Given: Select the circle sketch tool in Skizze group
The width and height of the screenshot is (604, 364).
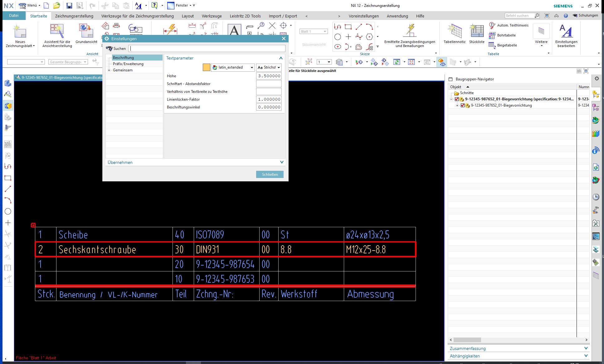Looking at the screenshot, I should point(338,37).
